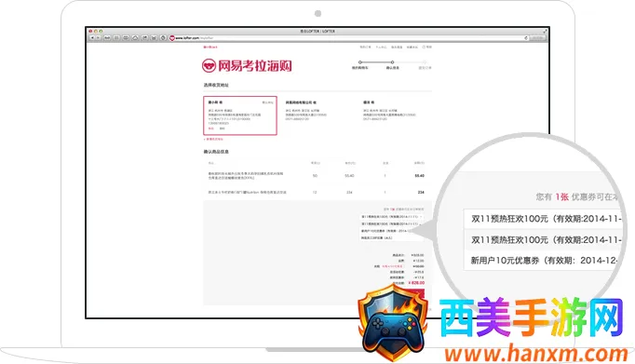This screenshot has width=635, height=364.
Task: Click the add new address link
Action: click(x=213, y=139)
